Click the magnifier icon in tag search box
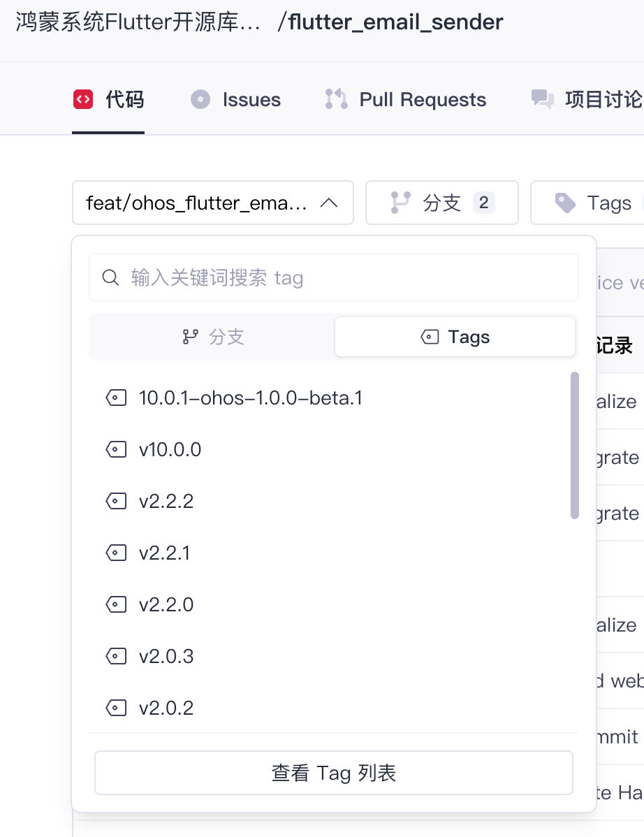This screenshot has height=837, width=644. click(x=110, y=277)
